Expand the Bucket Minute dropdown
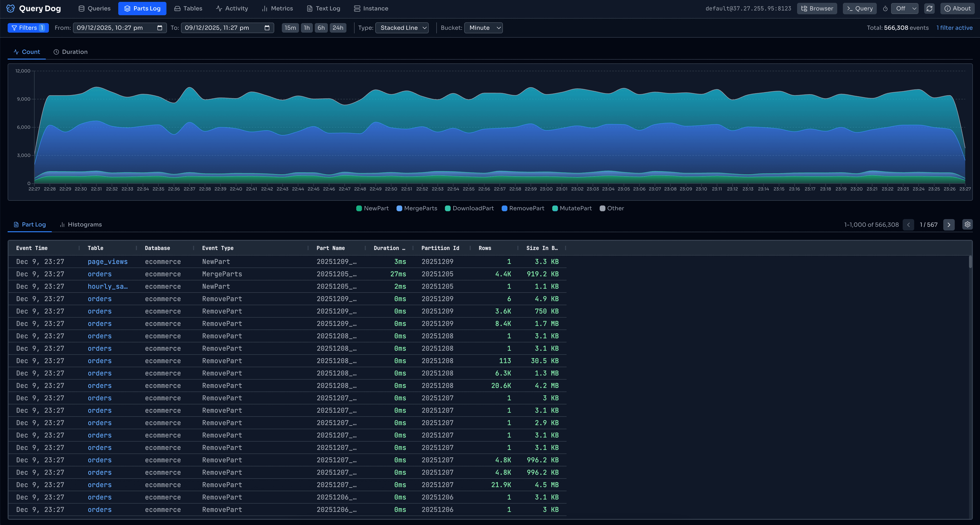 tap(484, 28)
